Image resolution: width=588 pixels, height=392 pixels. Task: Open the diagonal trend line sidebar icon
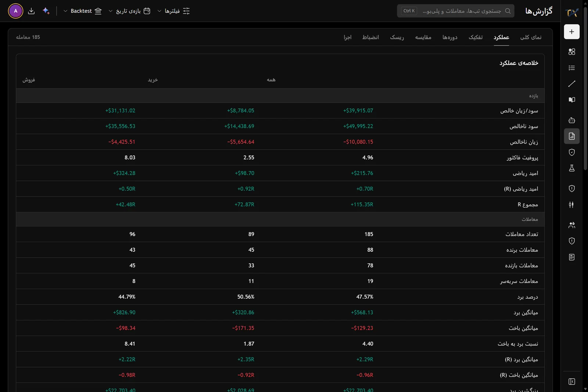point(571,84)
